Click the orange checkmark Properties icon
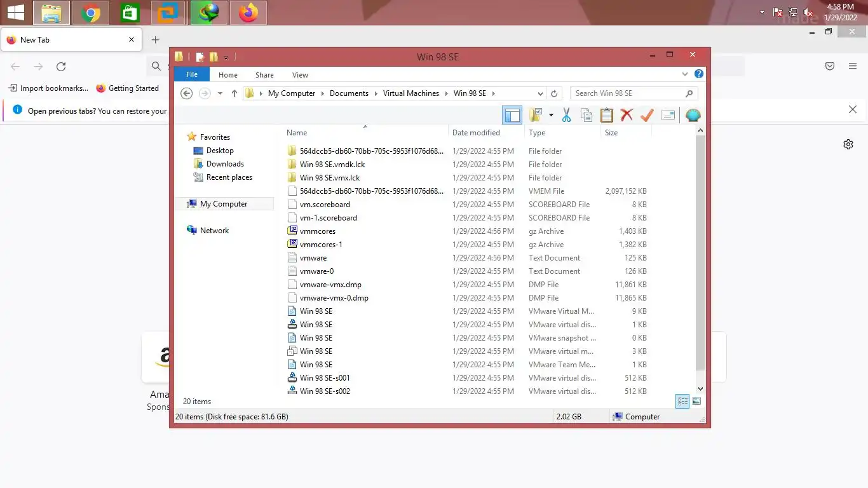Viewport: 868px width, 488px height. click(x=647, y=115)
